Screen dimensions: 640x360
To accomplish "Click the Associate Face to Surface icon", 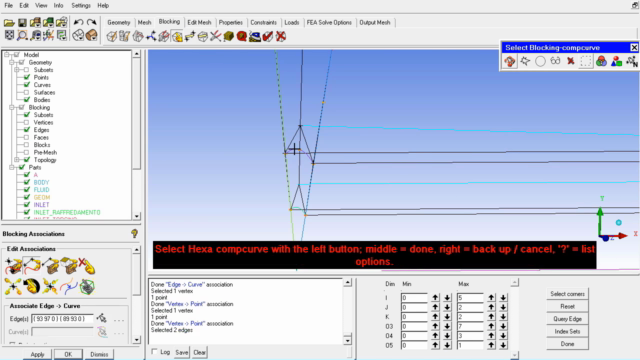I will coord(69,266).
